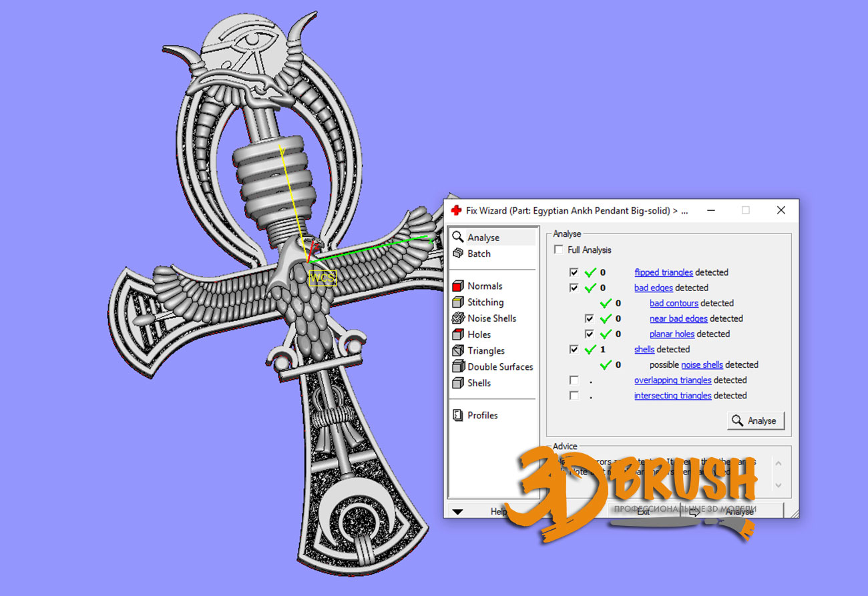
Task: Uncheck the near bad edges checkbox
Action: pyautogui.click(x=590, y=318)
